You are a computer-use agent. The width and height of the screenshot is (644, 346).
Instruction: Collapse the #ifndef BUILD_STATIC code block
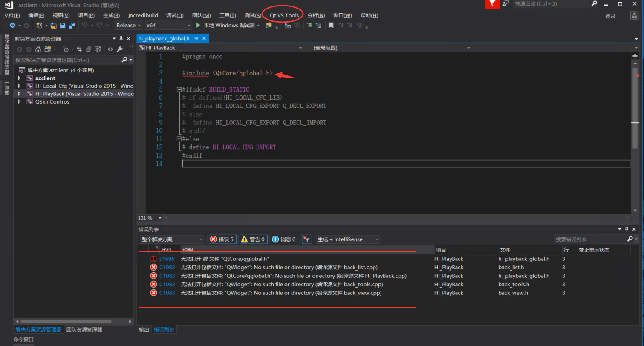pos(179,90)
